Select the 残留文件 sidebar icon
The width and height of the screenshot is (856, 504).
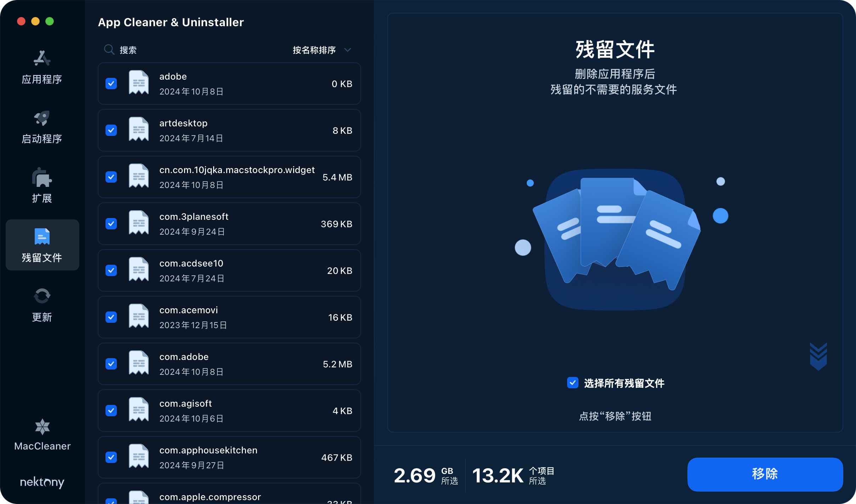tap(42, 236)
